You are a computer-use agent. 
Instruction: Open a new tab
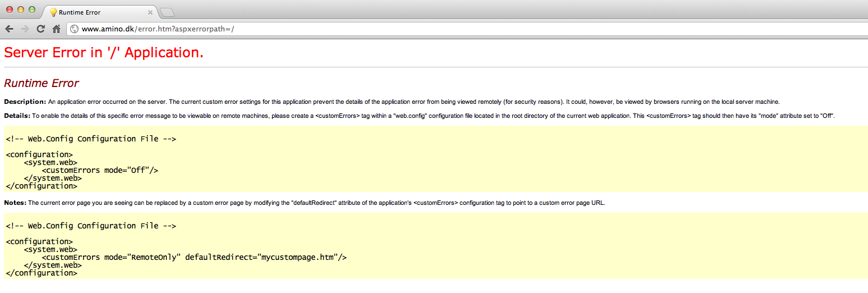tap(167, 12)
